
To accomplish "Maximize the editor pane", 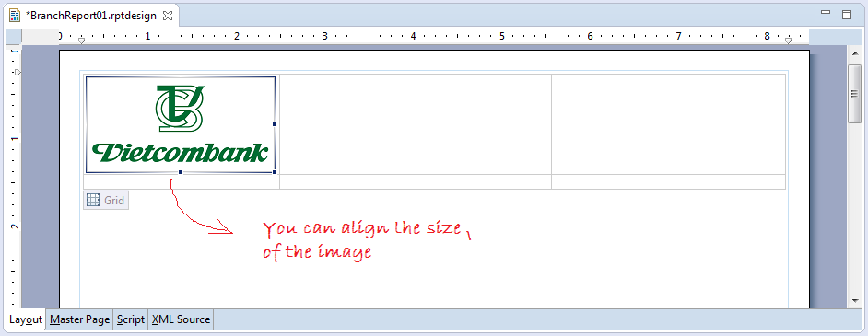I will click(x=847, y=15).
